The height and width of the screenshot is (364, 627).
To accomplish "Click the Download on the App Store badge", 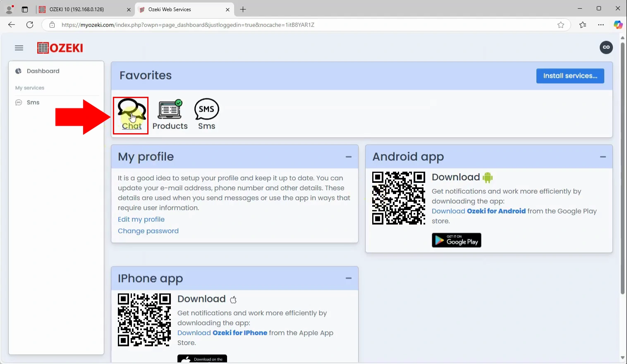I will coord(202,359).
